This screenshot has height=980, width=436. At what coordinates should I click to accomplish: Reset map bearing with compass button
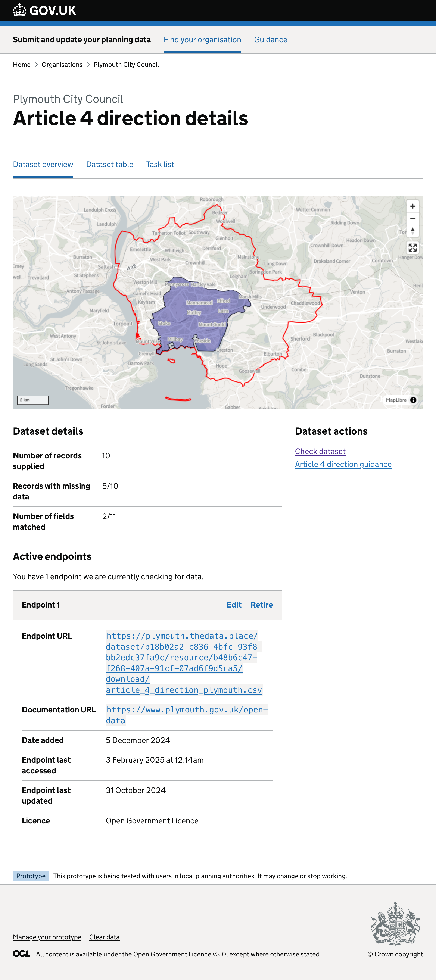click(412, 231)
